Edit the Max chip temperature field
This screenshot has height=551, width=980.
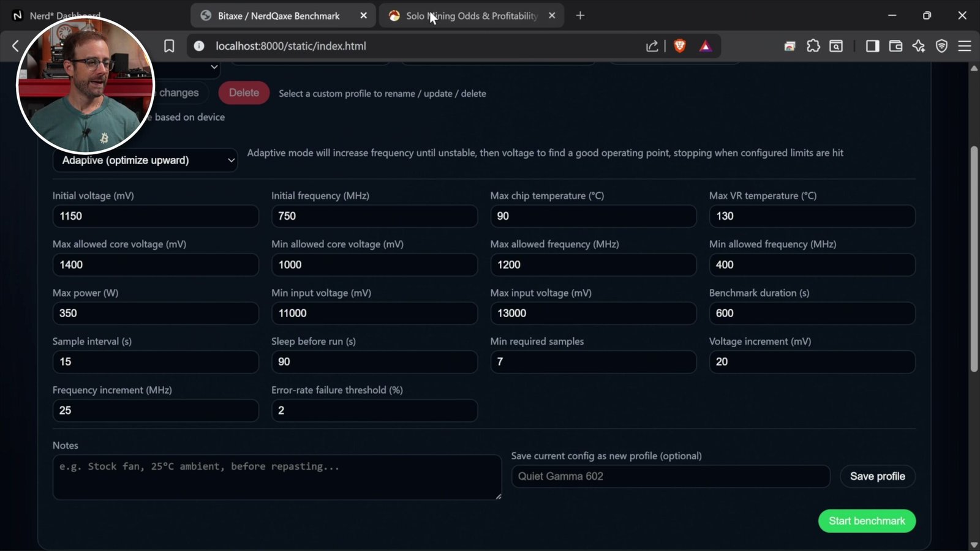593,216
